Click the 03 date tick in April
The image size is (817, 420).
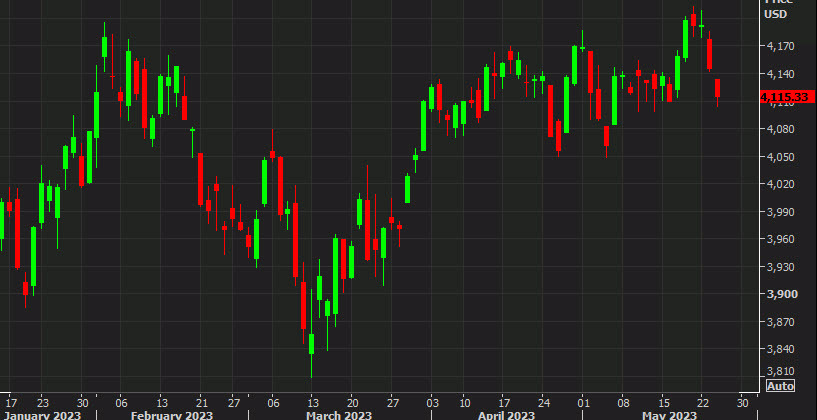tap(432, 403)
